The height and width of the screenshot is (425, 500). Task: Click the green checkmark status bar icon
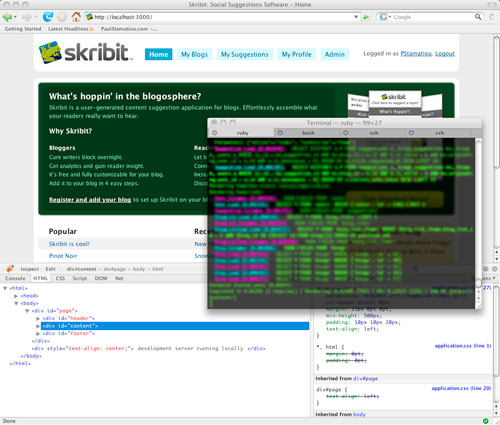pyautogui.click(x=486, y=421)
